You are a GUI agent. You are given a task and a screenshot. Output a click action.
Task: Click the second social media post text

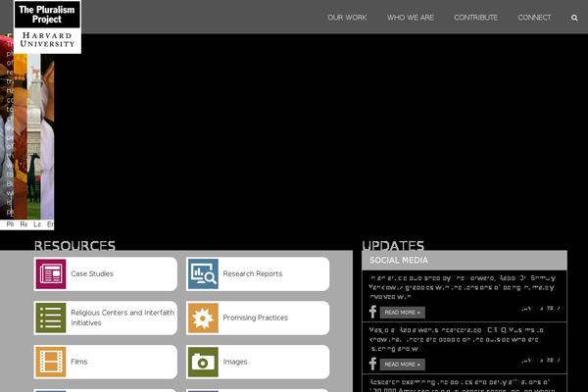click(x=456, y=339)
